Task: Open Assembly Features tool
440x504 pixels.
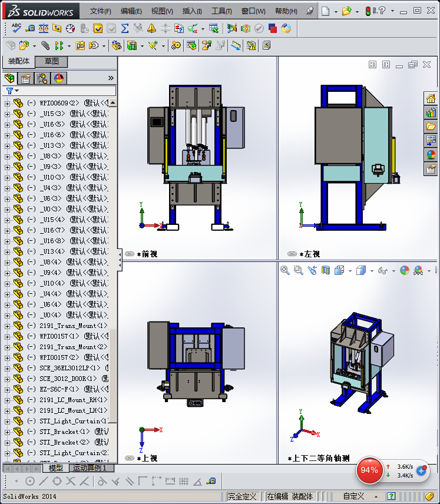Action: click(132, 46)
